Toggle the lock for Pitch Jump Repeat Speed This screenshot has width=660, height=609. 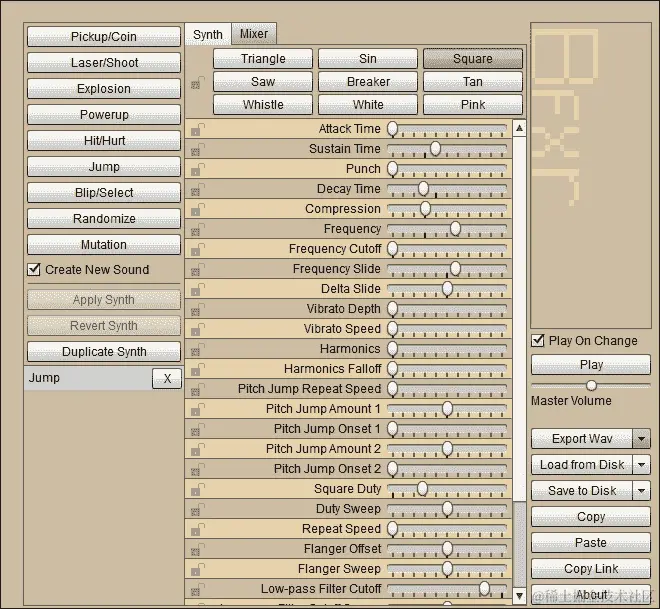tap(197, 389)
